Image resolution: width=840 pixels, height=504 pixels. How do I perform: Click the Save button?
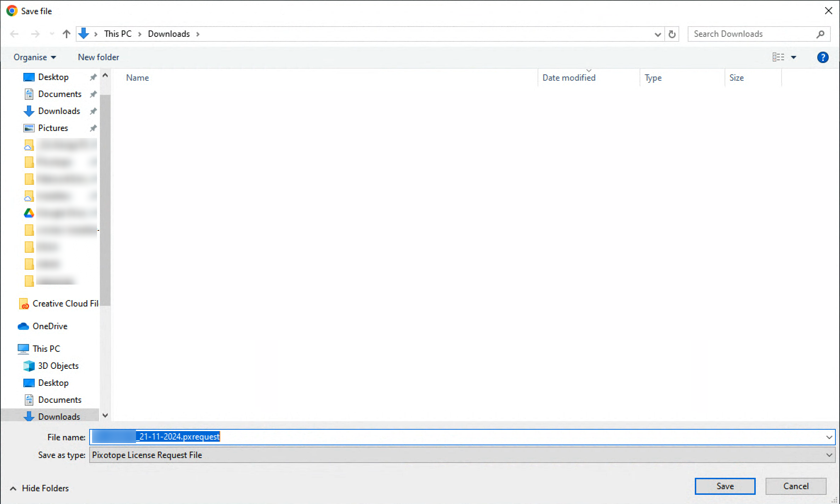(725, 486)
